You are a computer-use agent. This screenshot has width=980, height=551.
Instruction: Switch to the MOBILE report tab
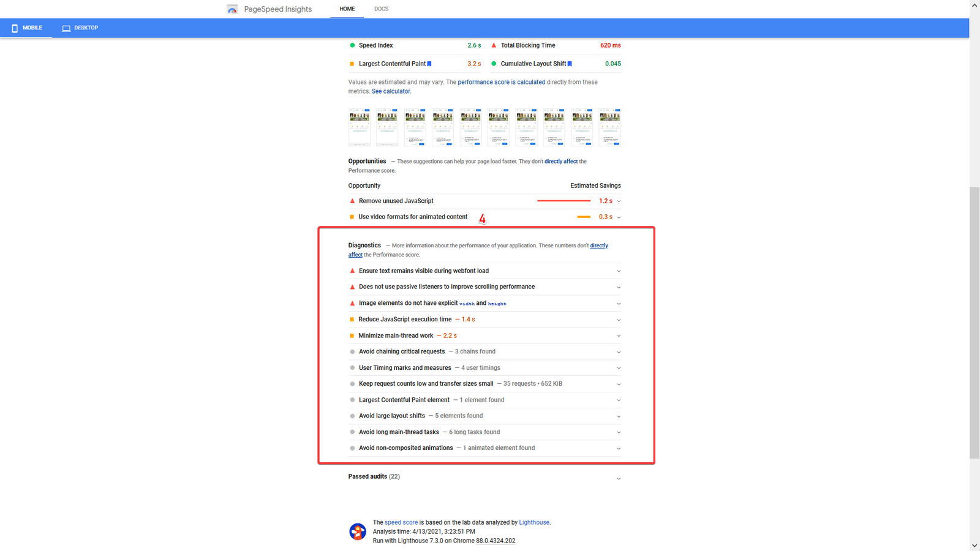click(26, 28)
